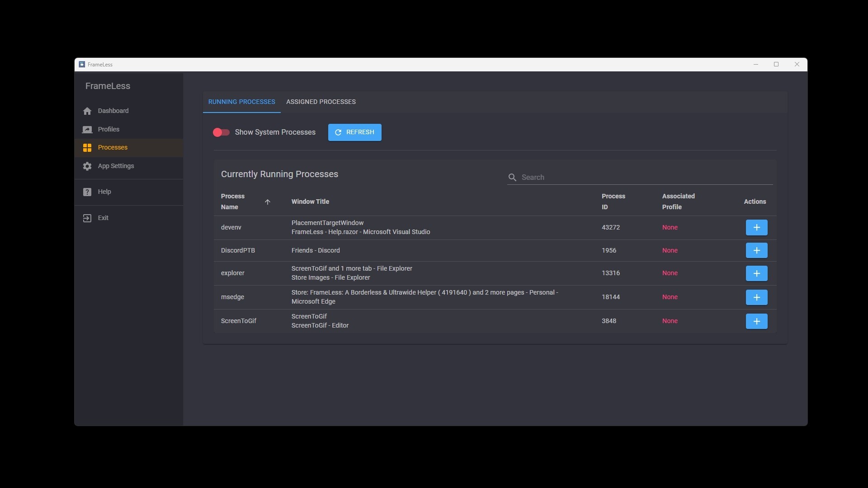Click the plus action for ScreenToGif
The width and height of the screenshot is (868, 488).
[x=756, y=321]
